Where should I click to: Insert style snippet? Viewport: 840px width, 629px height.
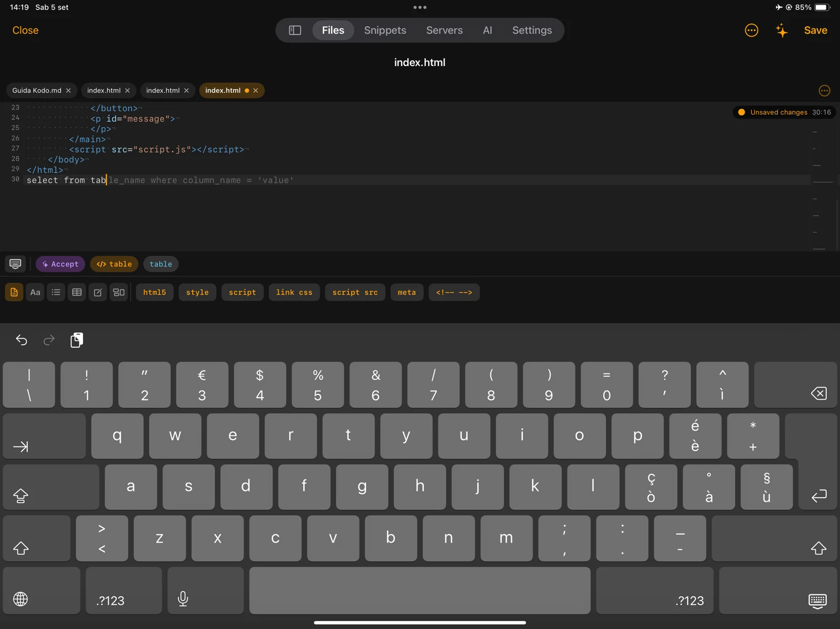[197, 292]
